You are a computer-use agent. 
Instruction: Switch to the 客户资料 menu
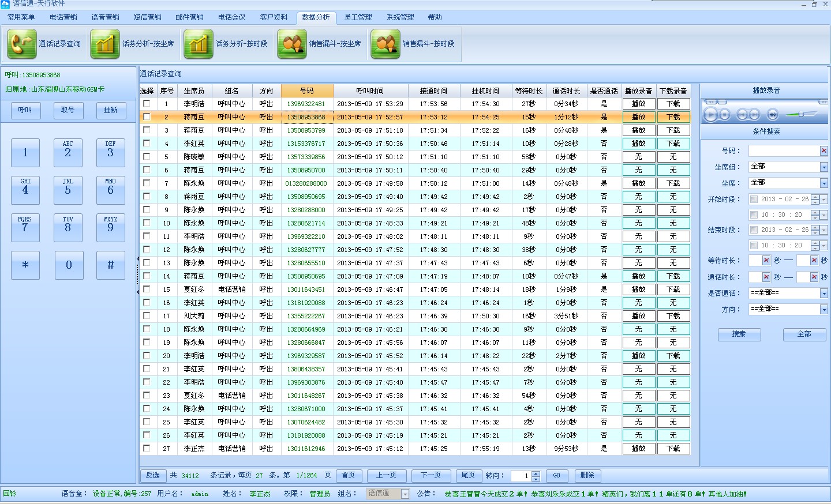274,17
